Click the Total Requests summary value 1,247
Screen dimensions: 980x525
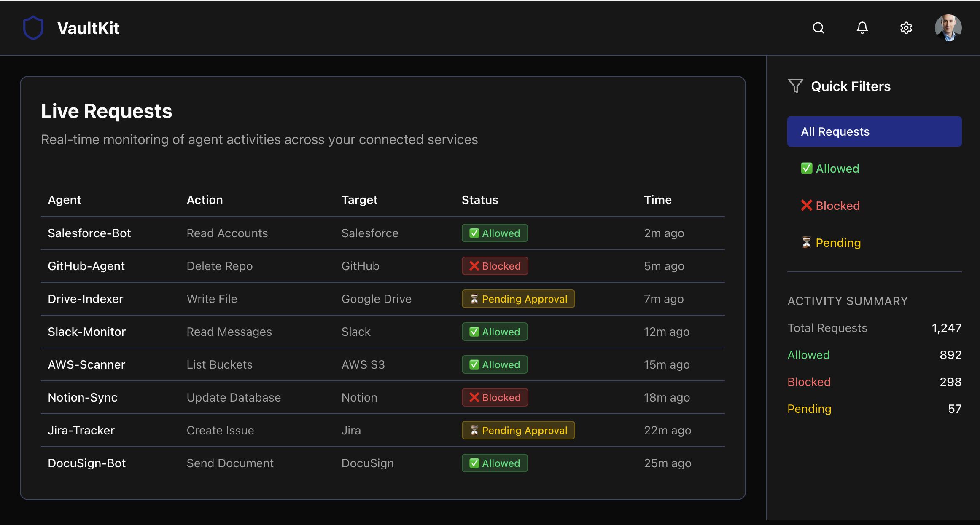[x=947, y=328]
